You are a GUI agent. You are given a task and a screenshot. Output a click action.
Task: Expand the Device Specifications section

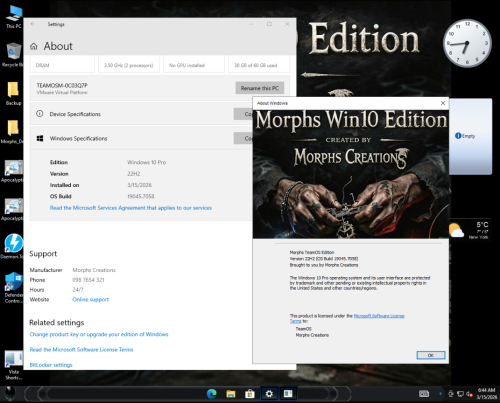(141, 114)
